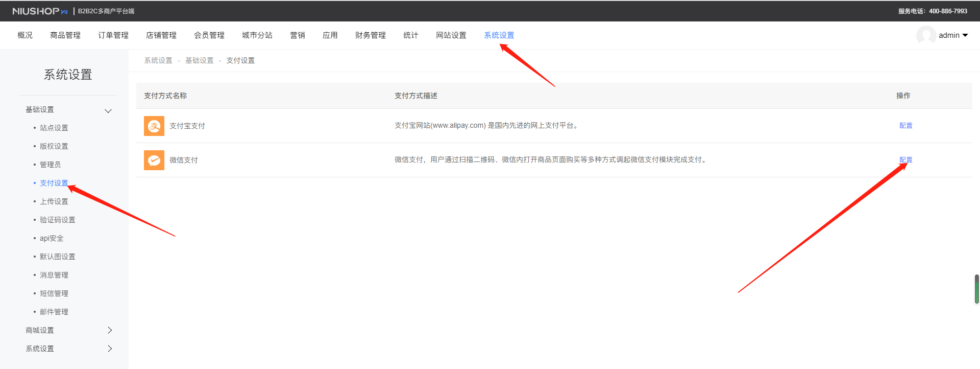Expand the 商城设置 section chevron

(x=110, y=330)
